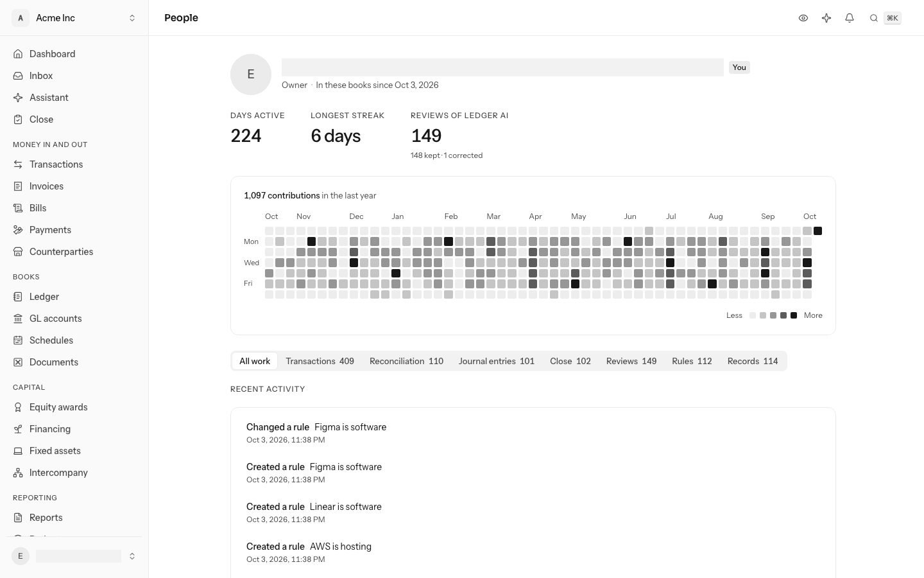Open the Created a rule AWS is hosting entry
Viewport: 924px width, 578px height.
[533, 552]
